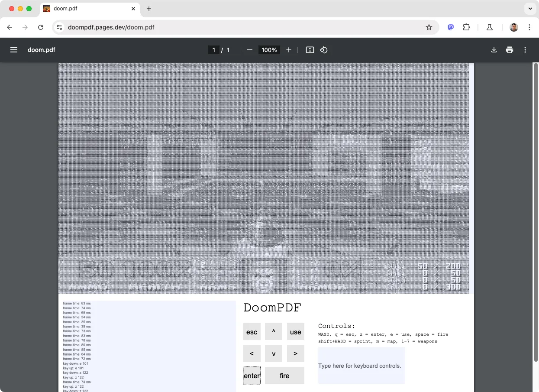539x392 pixels.
Task: Open the PDF viewer's three-dot options menu
Action: (x=525, y=50)
